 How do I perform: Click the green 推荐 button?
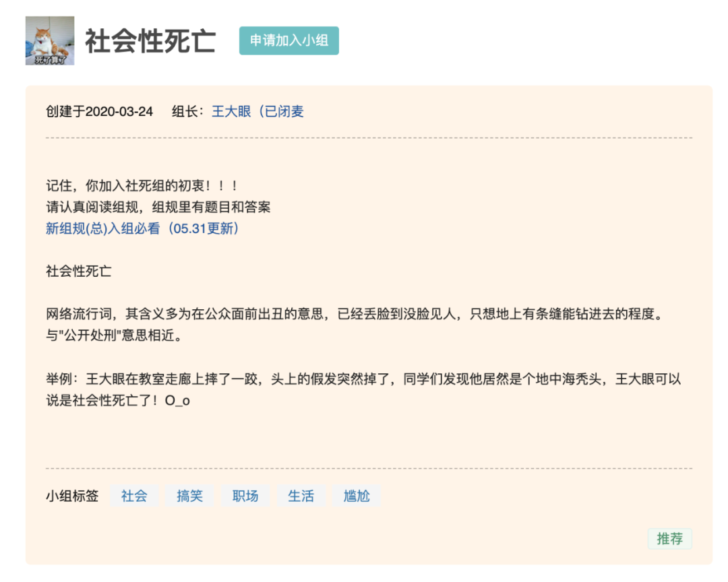tap(669, 538)
